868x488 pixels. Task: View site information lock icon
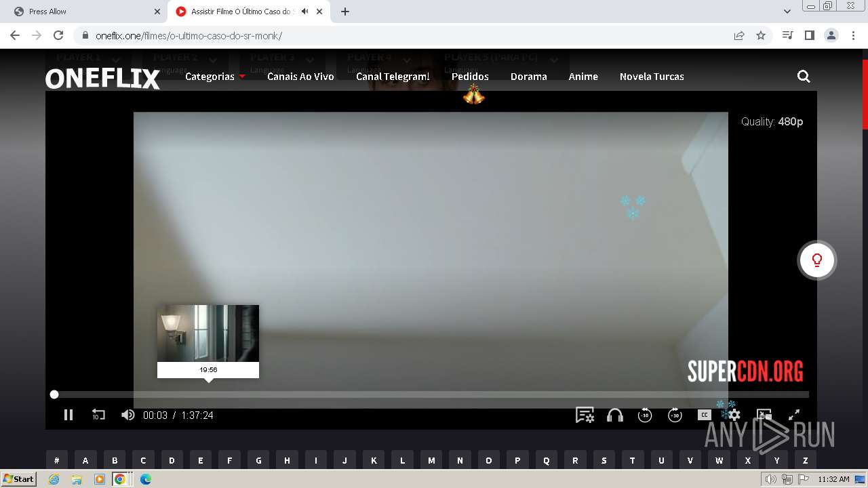pyautogui.click(x=85, y=35)
